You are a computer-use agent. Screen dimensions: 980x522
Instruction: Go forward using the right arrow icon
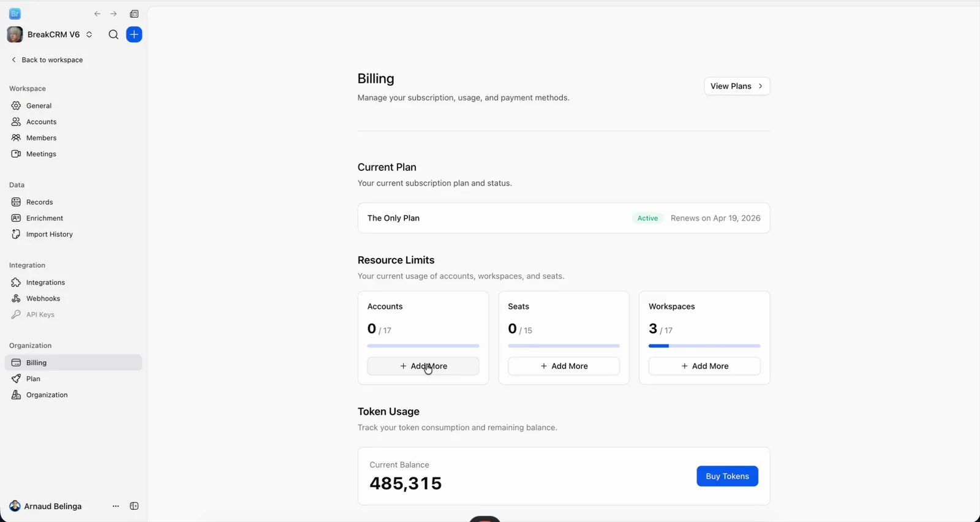pyautogui.click(x=113, y=13)
